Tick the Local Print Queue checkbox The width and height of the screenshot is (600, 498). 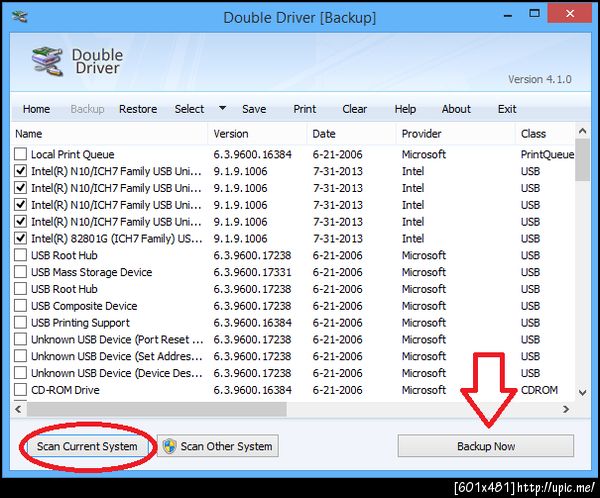20,154
